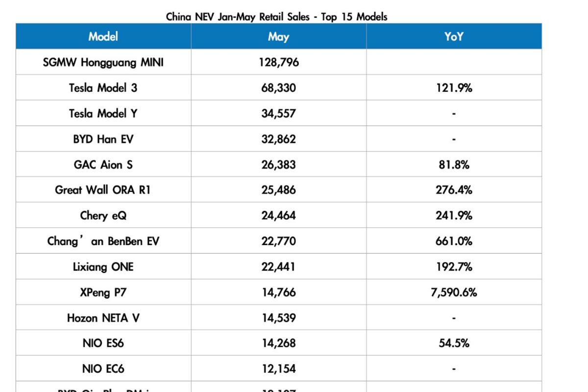Select the Hozon NETA V cell
Screen dimensions: 588x392
click(103, 318)
